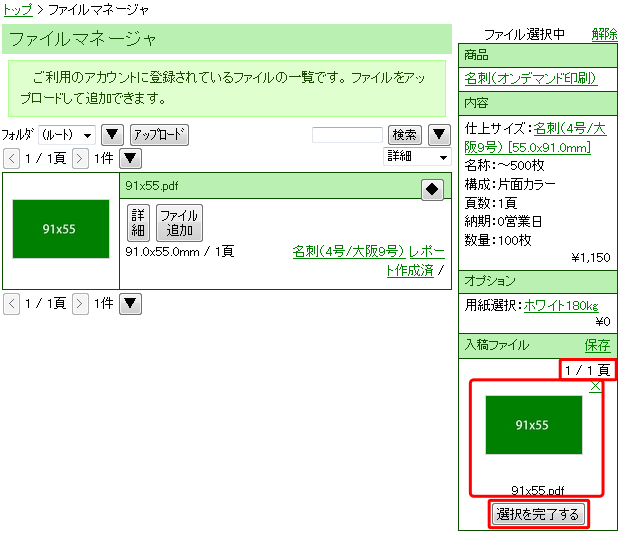Click the arrow button beside the 検索 button

tap(439, 135)
